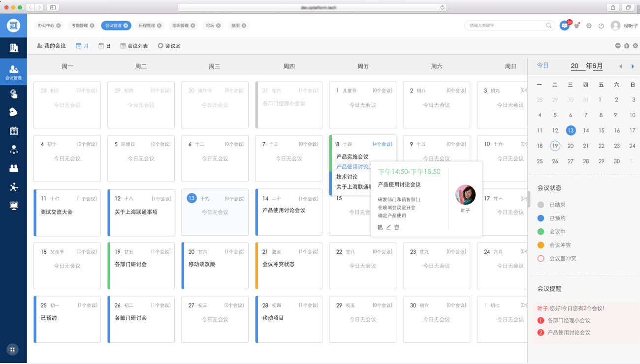Open the T-shirt theme icon in header
Screen dimensions: 640x364
tap(576, 26)
